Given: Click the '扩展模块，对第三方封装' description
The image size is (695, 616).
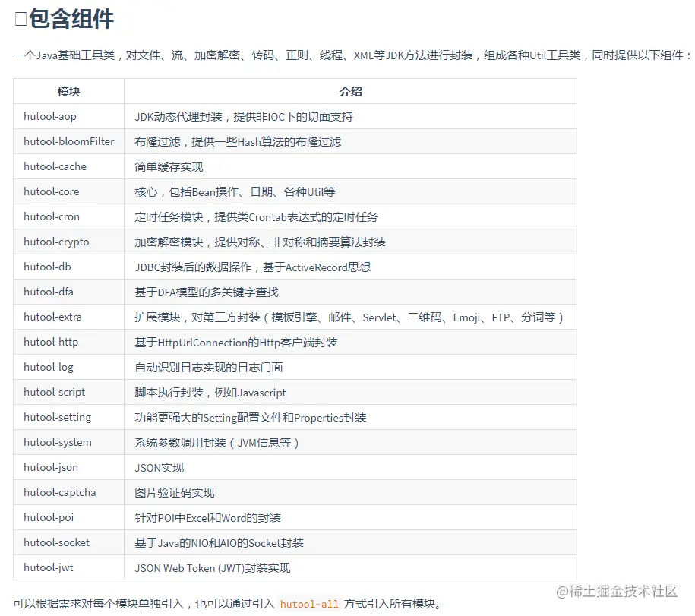Looking at the screenshot, I should point(349,317).
